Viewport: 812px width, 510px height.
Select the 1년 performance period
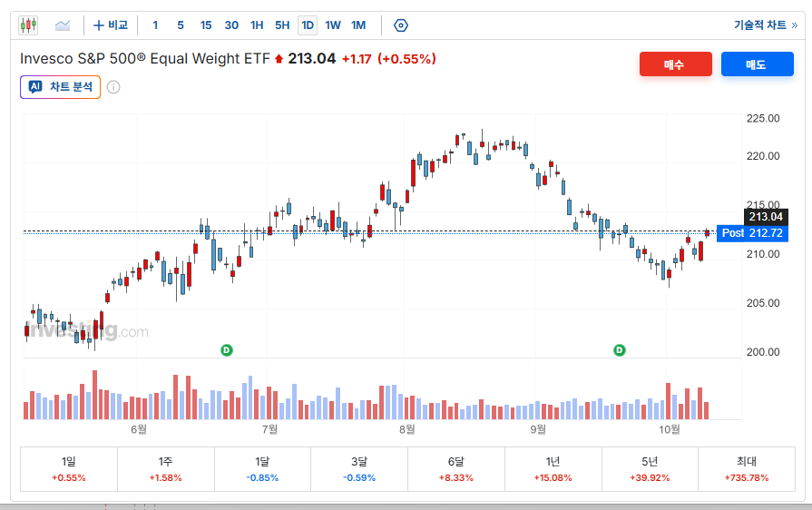tap(553, 469)
